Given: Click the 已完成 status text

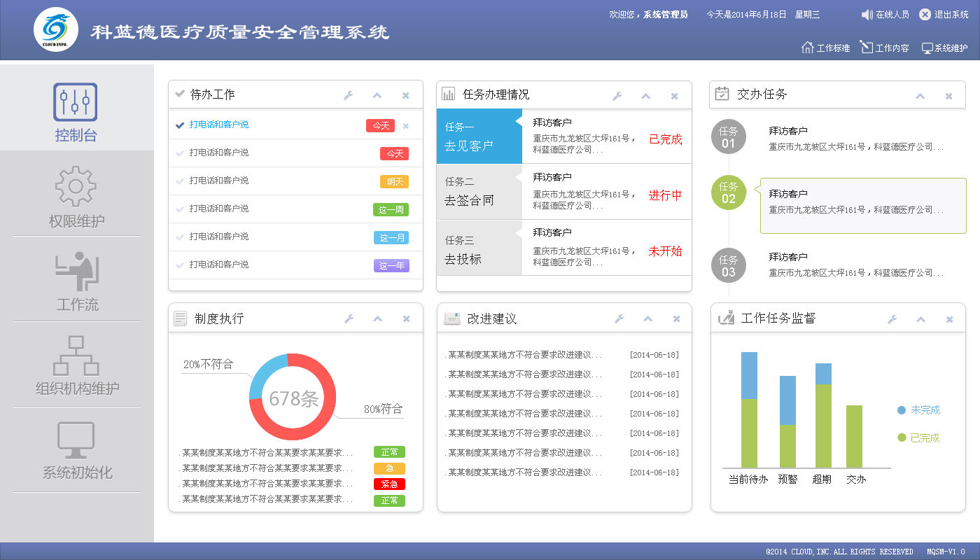Looking at the screenshot, I should (665, 139).
